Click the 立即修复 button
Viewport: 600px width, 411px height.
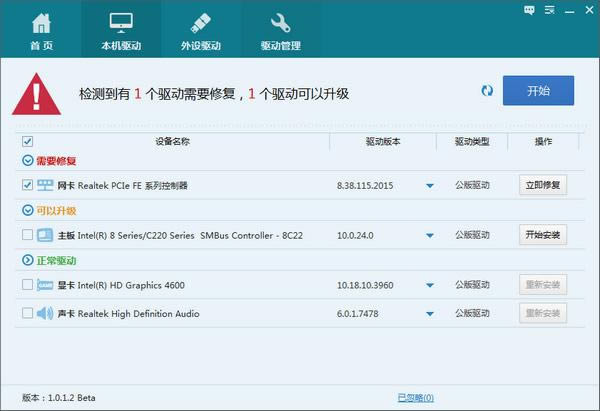pos(543,185)
